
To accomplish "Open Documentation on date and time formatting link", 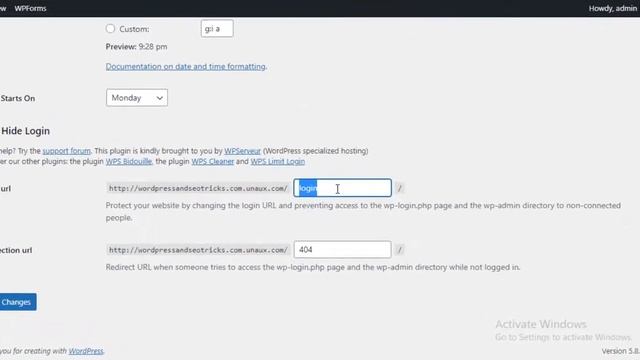I will click(186, 66).
